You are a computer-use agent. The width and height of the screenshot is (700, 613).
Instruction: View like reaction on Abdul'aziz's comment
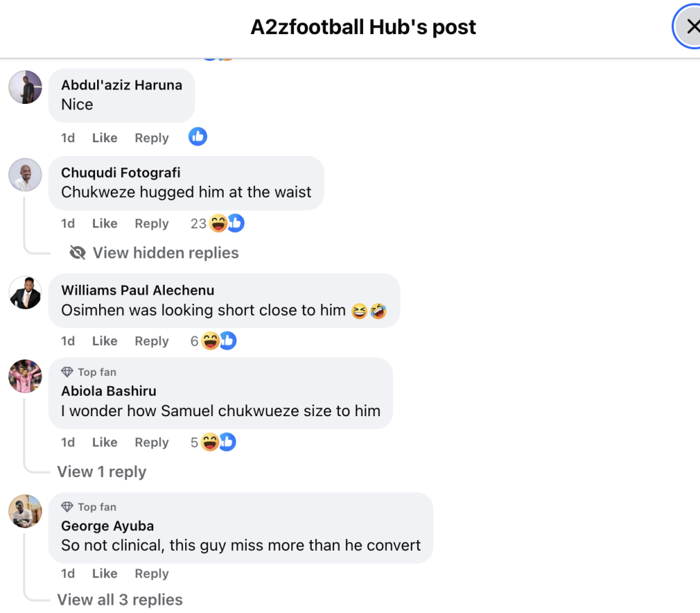pos(198,137)
